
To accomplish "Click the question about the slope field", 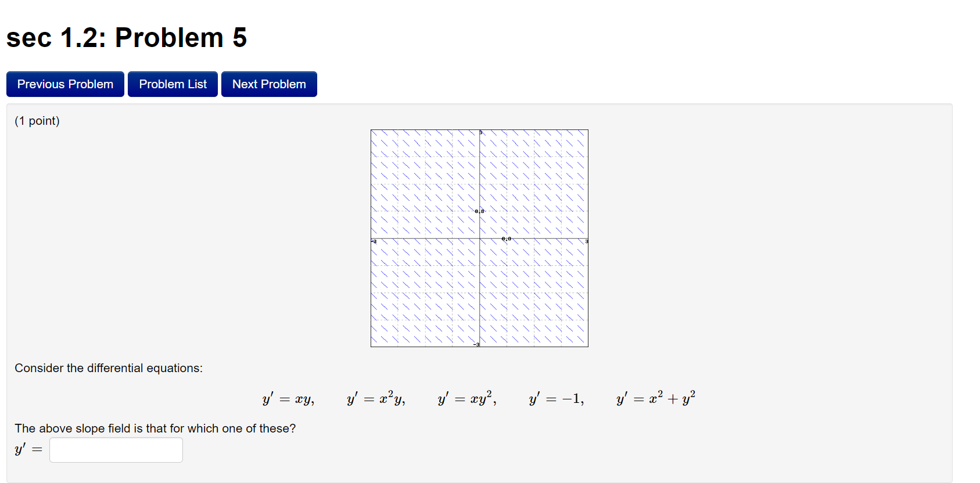I will coord(155,428).
